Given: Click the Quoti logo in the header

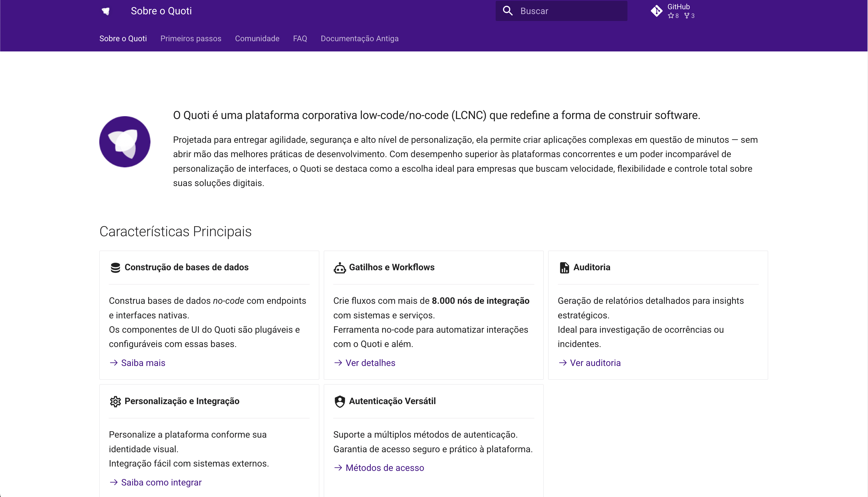Looking at the screenshot, I should (x=106, y=11).
